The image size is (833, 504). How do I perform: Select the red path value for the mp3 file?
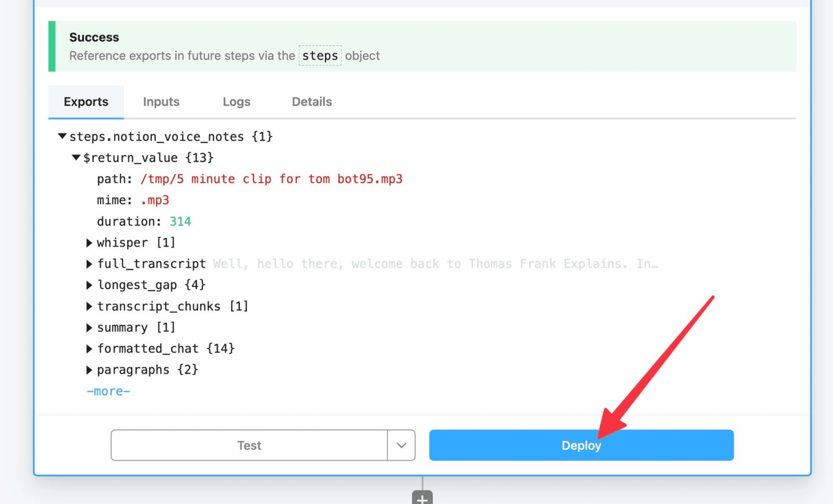271,179
